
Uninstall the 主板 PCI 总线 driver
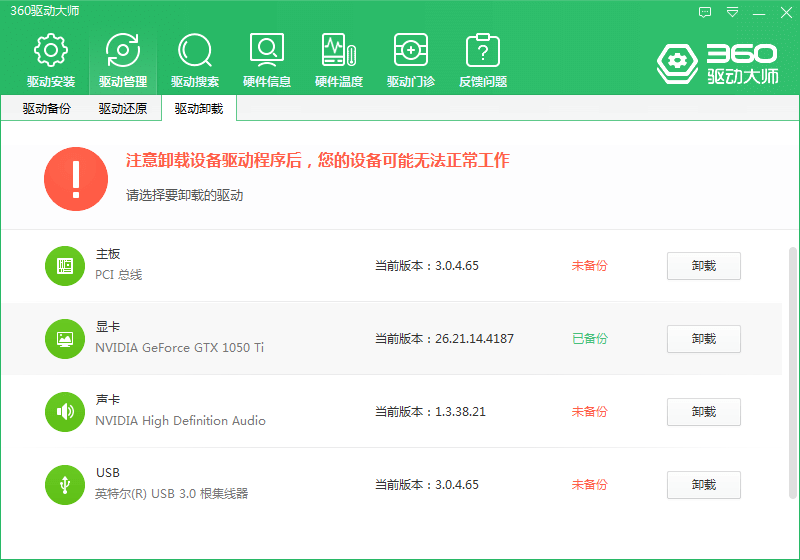point(703,266)
